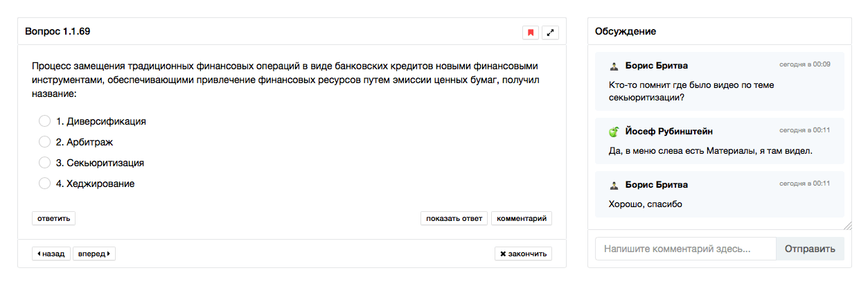The height and width of the screenshot is (284, 868).
Task: Finish the test with закончить
Action: [523, 254]
